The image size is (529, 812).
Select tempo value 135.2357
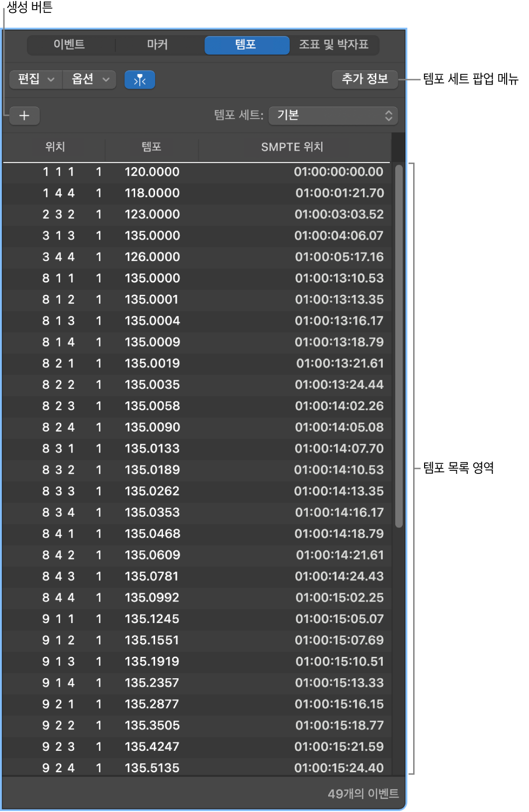click(x=152, y=683)
